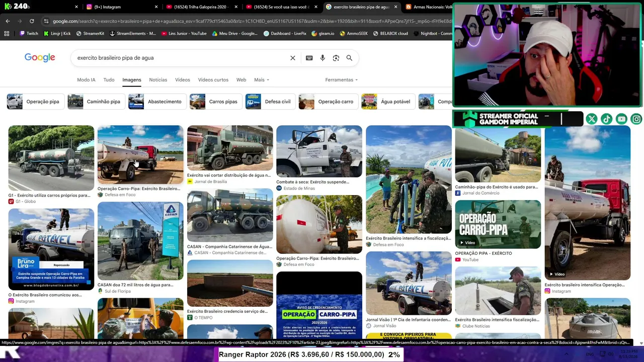Click the 'Jornal do Comércio' source label
The image size is (644, 362).
coord(481,193)
